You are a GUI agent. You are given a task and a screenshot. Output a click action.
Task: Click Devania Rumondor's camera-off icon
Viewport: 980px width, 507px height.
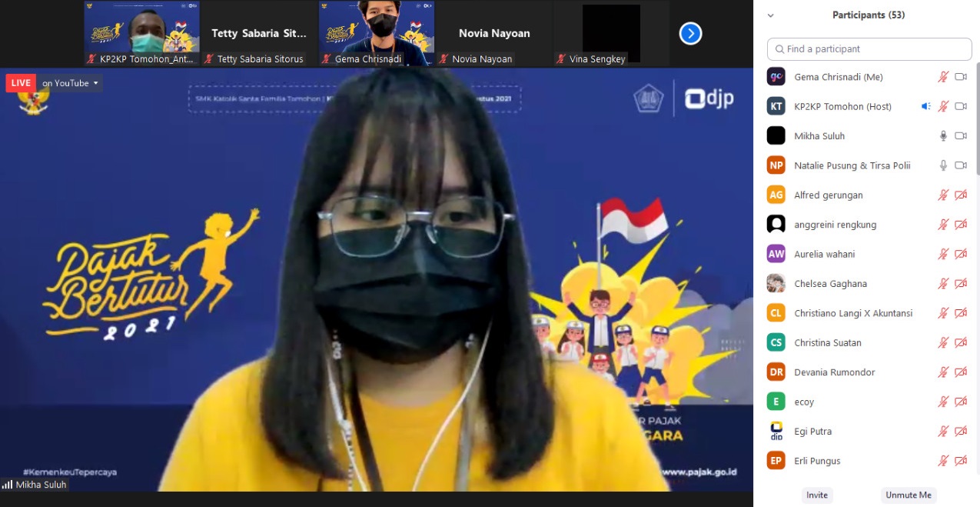click(960, 372)
